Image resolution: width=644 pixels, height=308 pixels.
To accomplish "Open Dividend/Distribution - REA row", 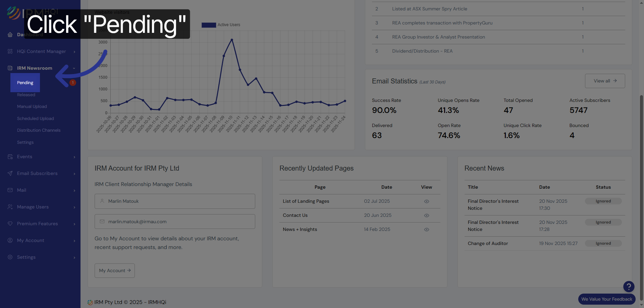I will (x=498, y=51).
